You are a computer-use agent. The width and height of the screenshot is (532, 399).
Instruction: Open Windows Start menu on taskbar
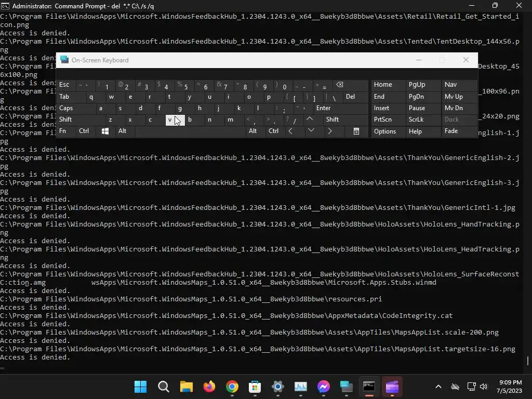pos(140,387)
